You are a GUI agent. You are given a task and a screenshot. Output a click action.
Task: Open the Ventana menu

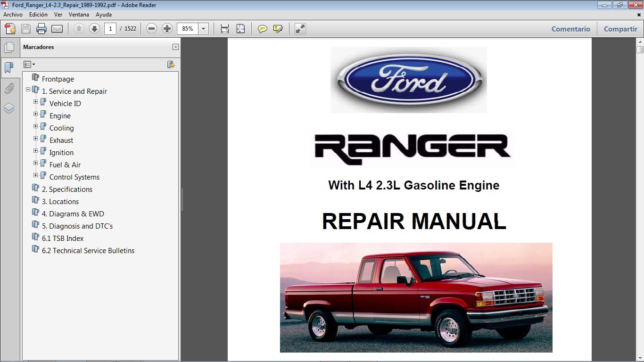pyautogui.click(x=79, y=14)
